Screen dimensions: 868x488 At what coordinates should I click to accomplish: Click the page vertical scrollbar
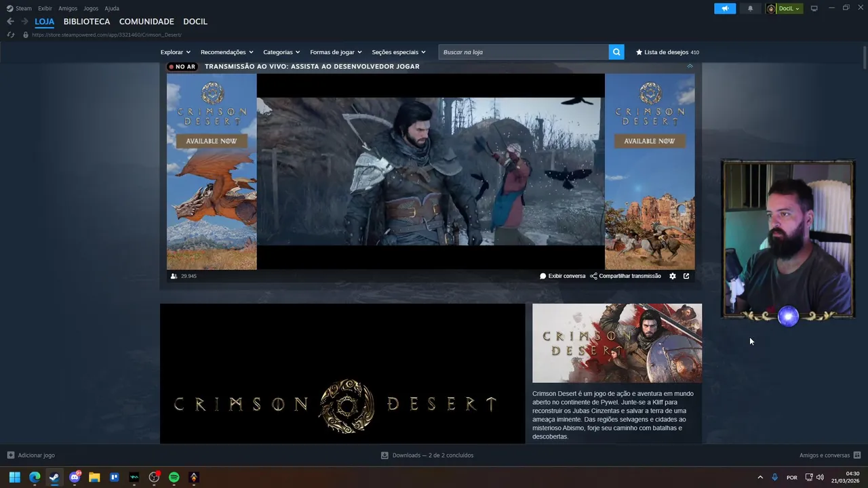[x=865, y=57]
